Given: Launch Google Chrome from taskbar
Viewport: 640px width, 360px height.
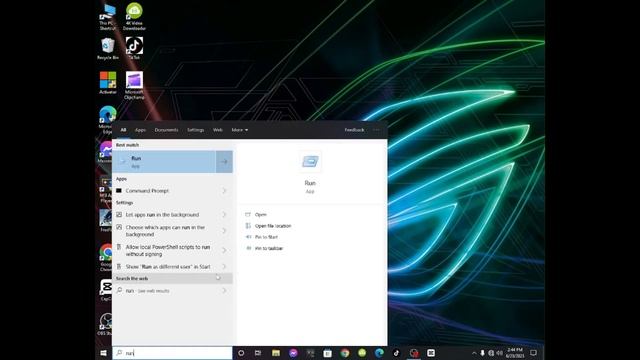Looking at the screenshot, I should (345, 353).
